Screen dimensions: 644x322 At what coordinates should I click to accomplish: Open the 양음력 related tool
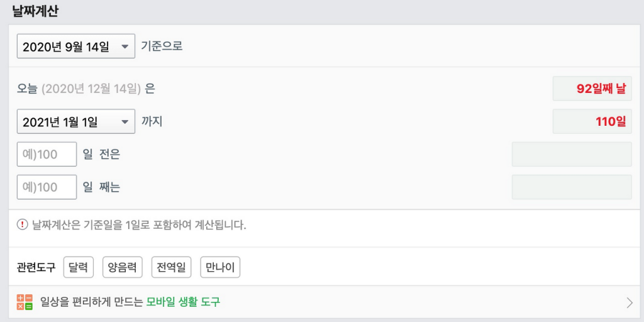tap(123, 267)
